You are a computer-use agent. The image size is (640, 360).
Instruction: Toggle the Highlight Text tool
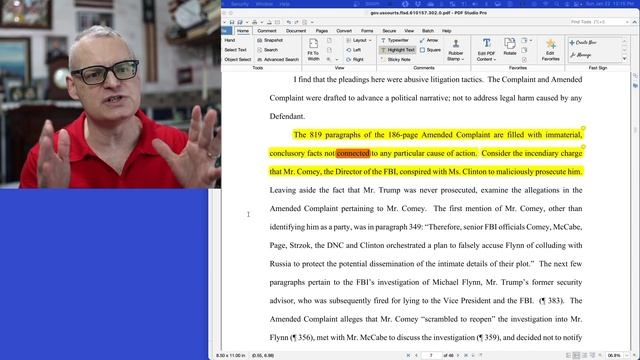tap(398, 50)
